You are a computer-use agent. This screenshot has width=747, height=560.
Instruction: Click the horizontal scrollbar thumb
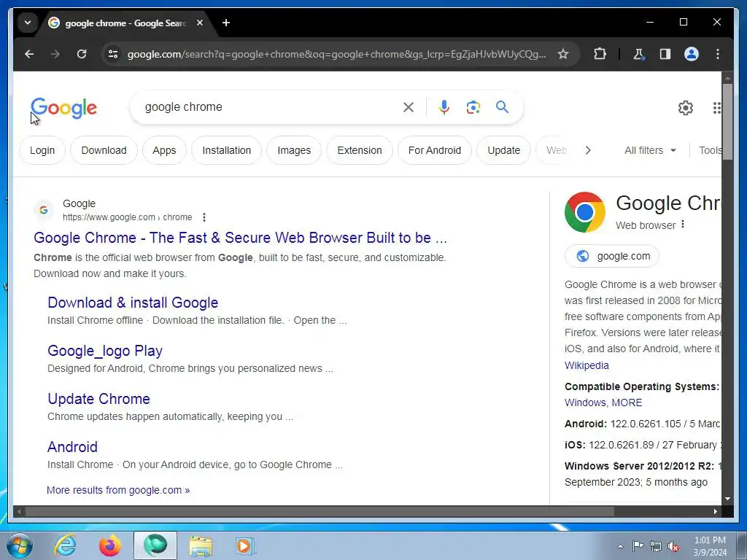[x=320, y=512]
